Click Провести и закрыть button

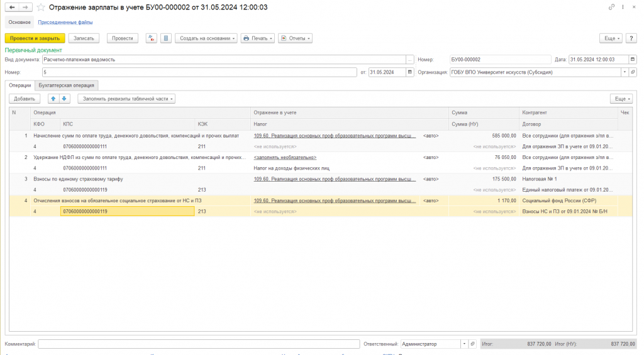pos(35,38)
